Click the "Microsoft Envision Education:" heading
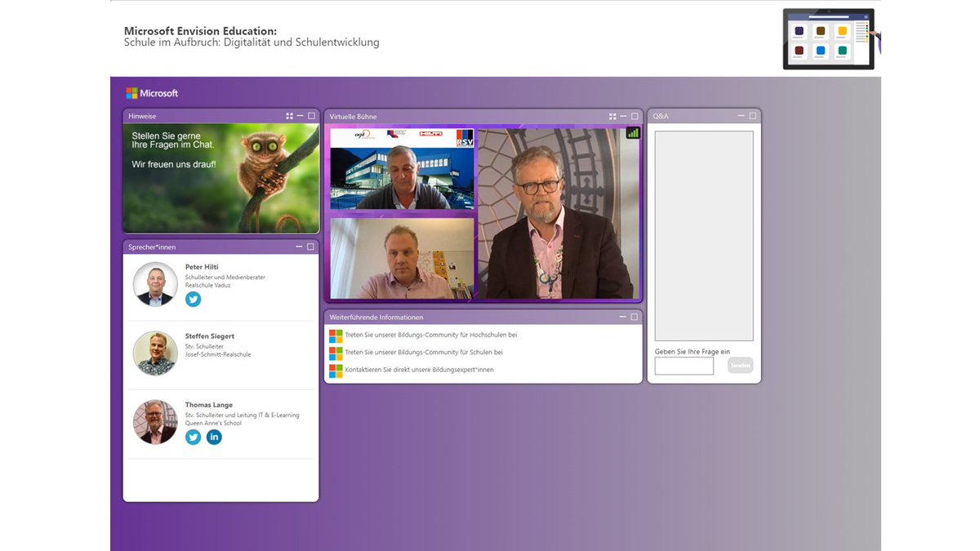Screen dimensions: 980x551 tap(201, 31)
